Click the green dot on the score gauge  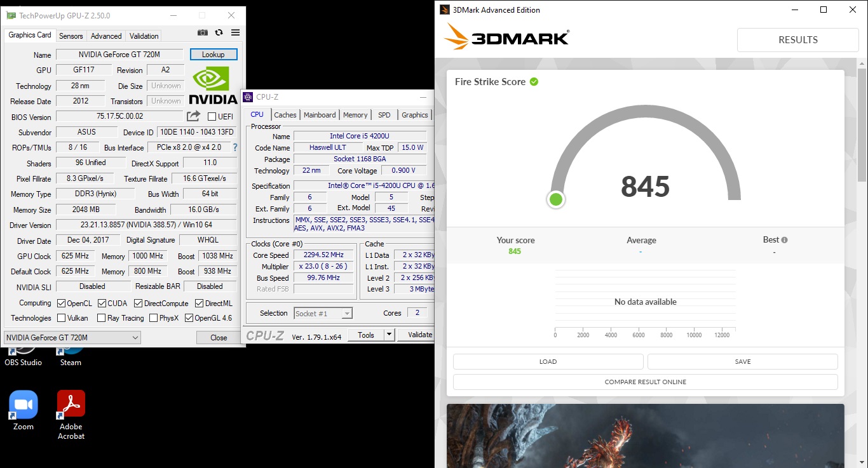pyautogui.click(x=556, y=199)
